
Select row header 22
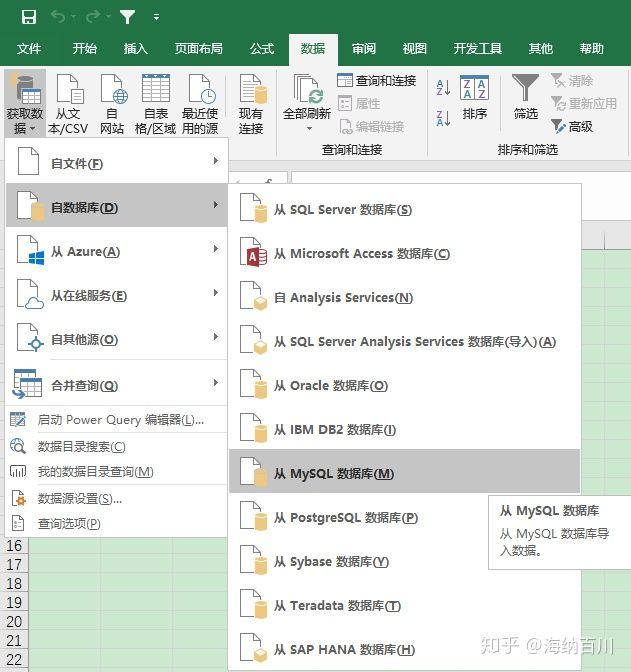click(14, 660)
